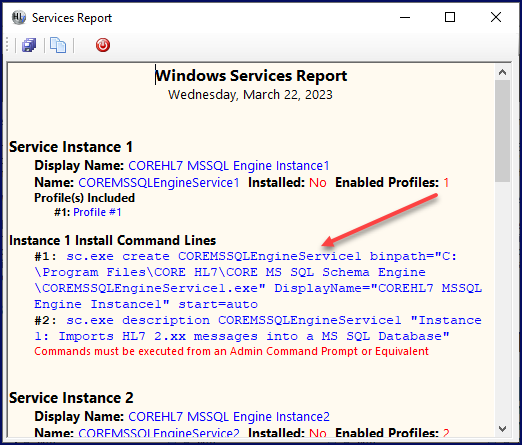The image size is (522, 445).
Task: Click the Services Report window title text
Action: click(72, 18)
